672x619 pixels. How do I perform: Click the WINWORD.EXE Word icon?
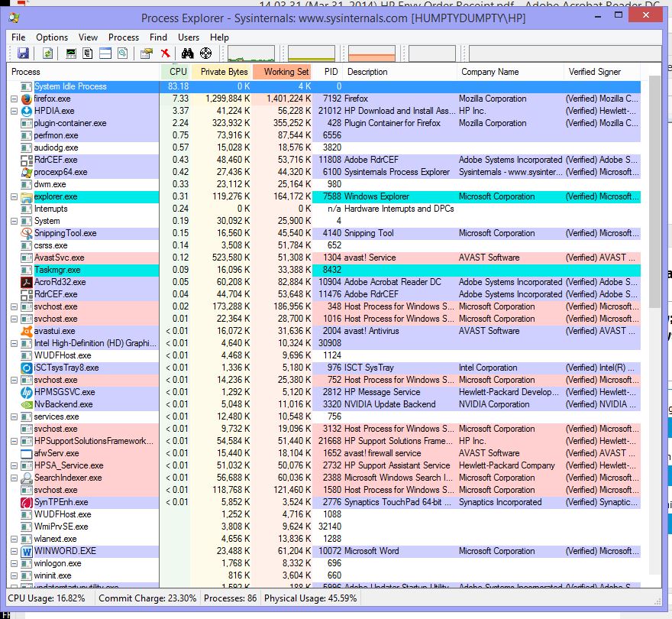(x=27, y=551)
